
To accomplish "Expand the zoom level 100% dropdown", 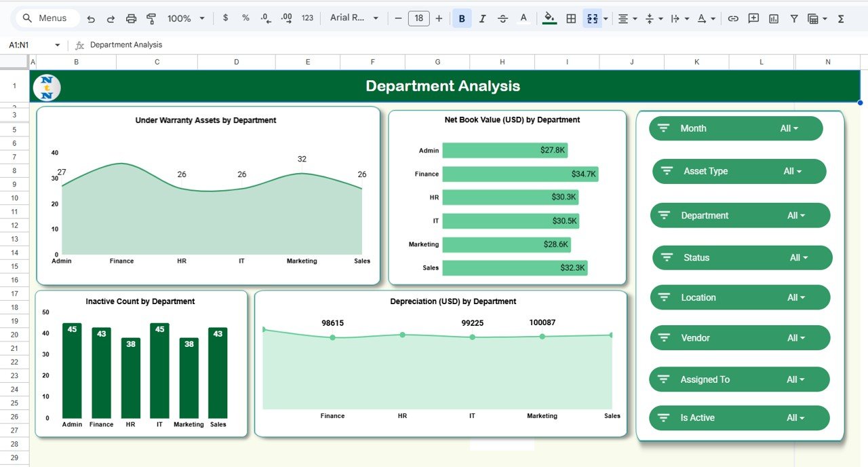I will [184, 18].
